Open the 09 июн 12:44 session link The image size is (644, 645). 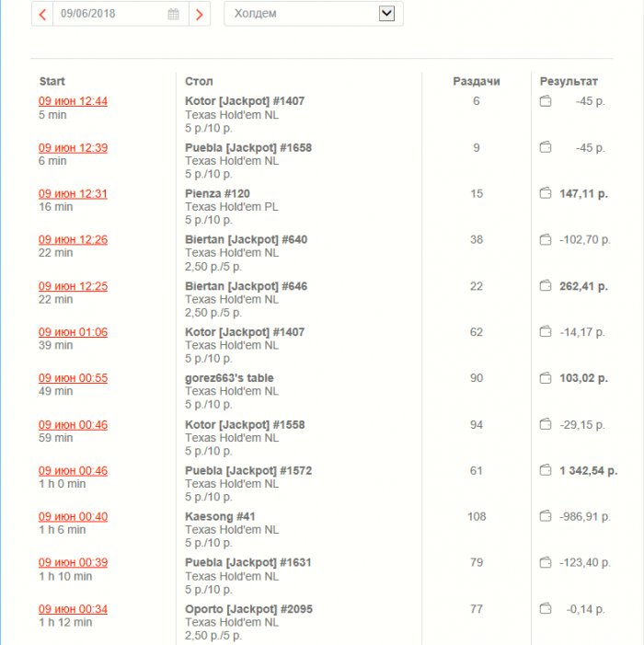[74, 101]
